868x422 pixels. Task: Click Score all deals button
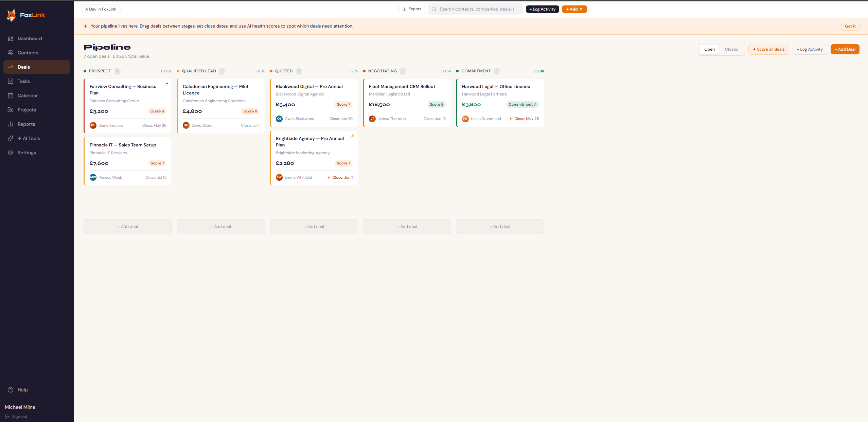[768, 49]
